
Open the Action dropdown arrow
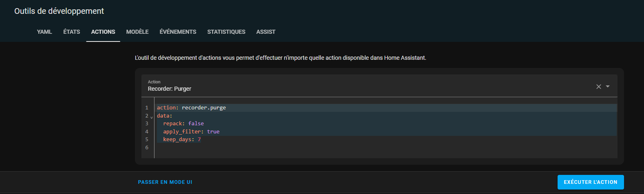(608, 86)
